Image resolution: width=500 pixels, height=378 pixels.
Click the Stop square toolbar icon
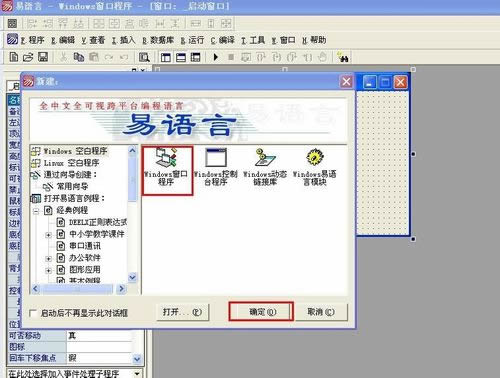[x=231, y=57]
